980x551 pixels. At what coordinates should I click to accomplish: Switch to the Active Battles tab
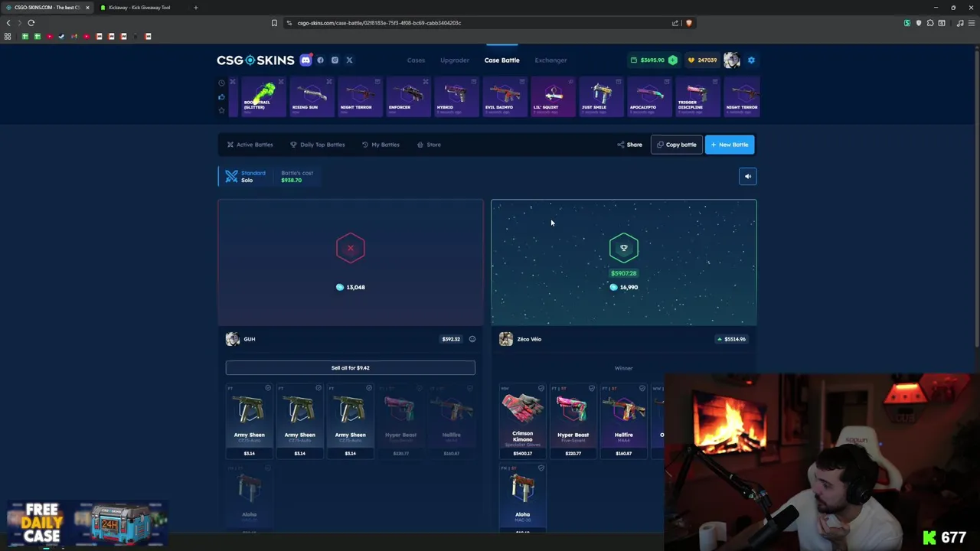(x=250, y=145)
